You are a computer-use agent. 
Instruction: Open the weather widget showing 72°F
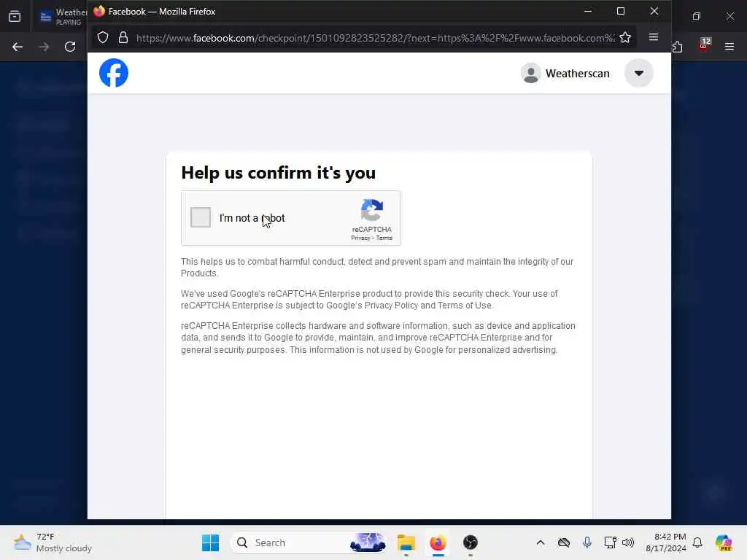tap(53, 542)
